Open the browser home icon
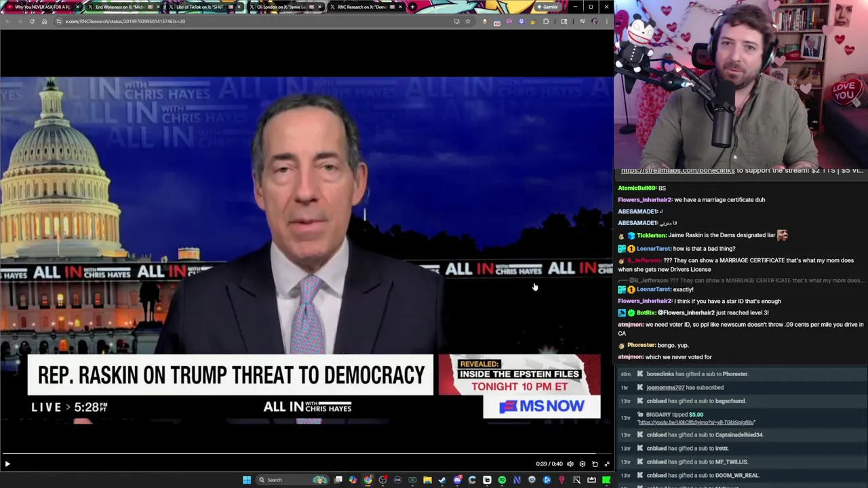Image resolution: width=868 pixels, height=488 pixels. pyautogui.click(x=44, y=21)
